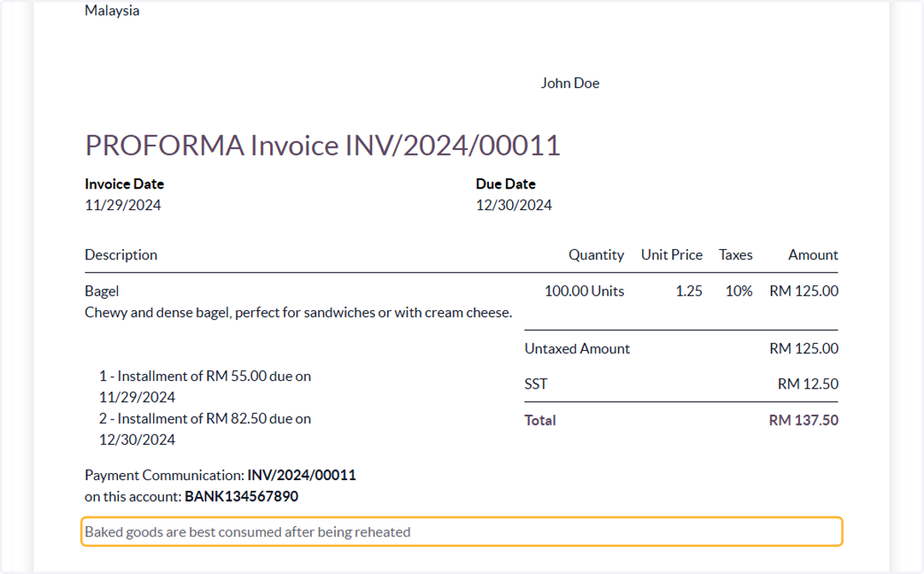924x574 pixels.
Task: Click the due date value 12/30/2024
Action: [x=514, y=205]
